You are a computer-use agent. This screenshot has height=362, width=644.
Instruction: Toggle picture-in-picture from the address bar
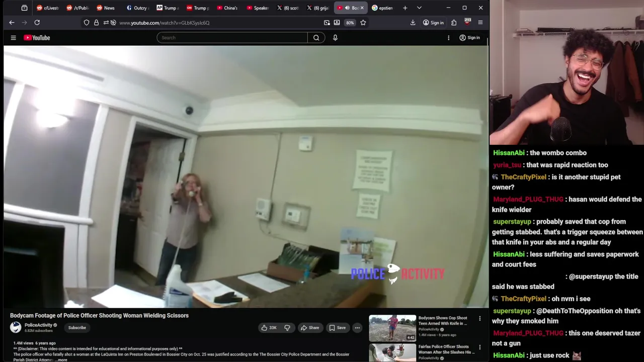[327, 23]
